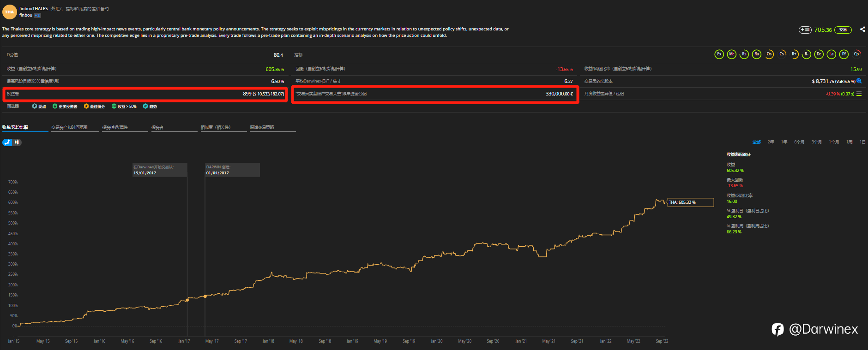Set chart range to 3个月
The width and height of the screenshot is (868, 350).
[x=817, y=142]
